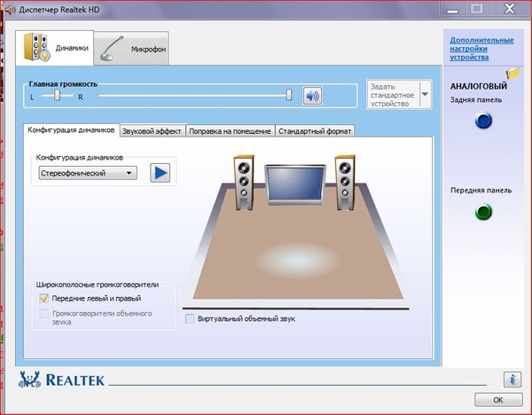Image resolution: width=532 pixels, height=415 pixels.
Task: Click the Передняя панель label
Action: pyautogui.click(x=481, y=191)
